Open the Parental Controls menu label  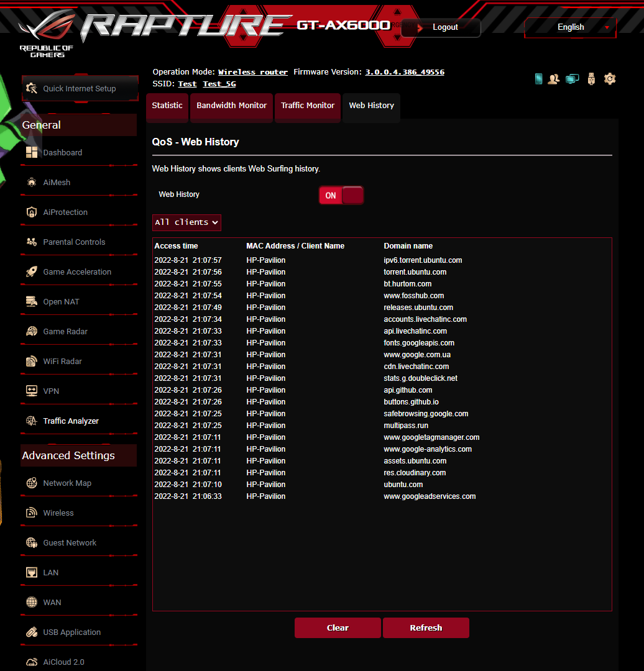point(74,242)
